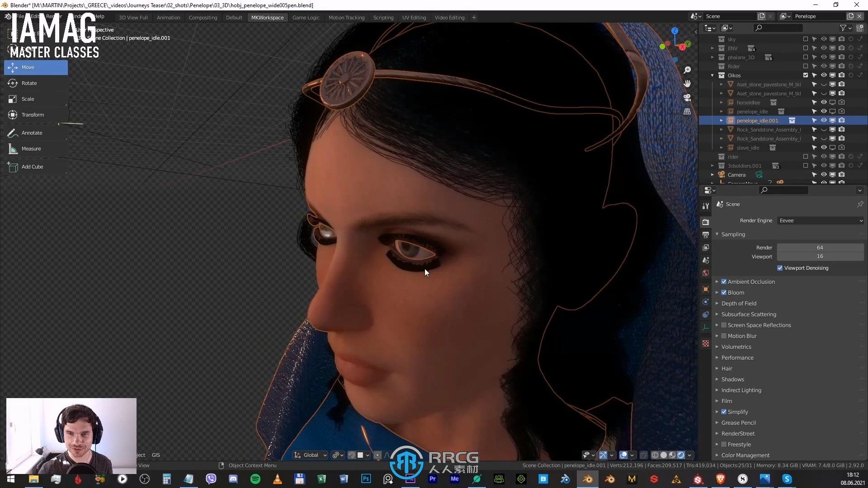868x488 pixels.
Task: Select the Measure tool
Action: pos(36,149)
